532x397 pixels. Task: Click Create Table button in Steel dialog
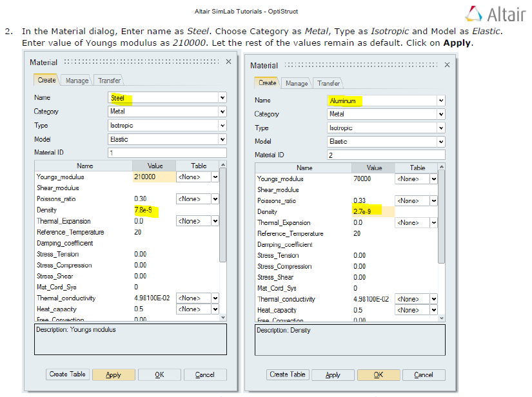point(68,374)
